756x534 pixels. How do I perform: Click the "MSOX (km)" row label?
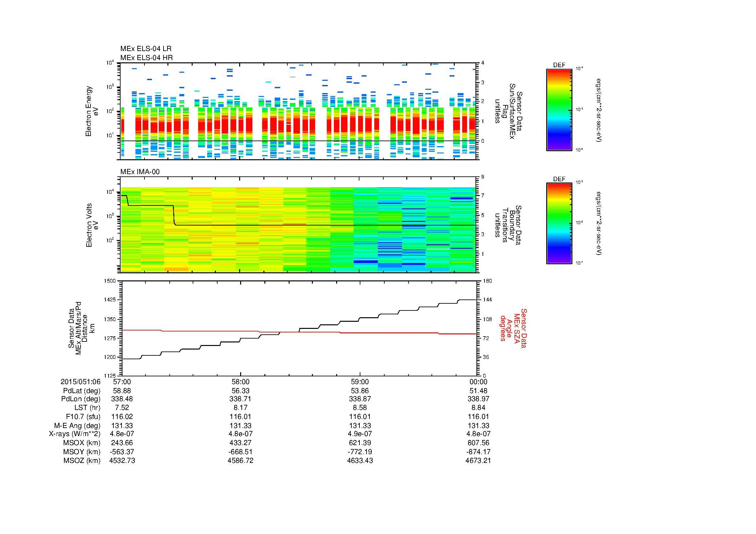pyautogui.click(x=82, y=443)
